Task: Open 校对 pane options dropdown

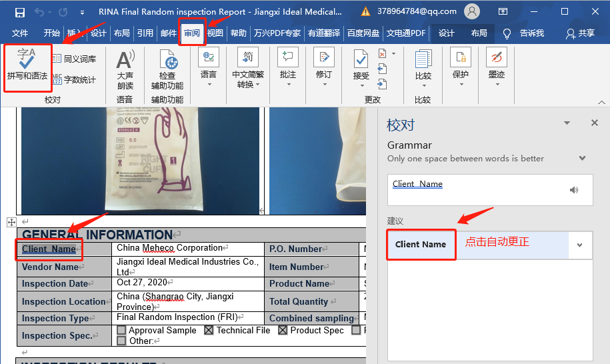Action: click(x=567, y=123)
